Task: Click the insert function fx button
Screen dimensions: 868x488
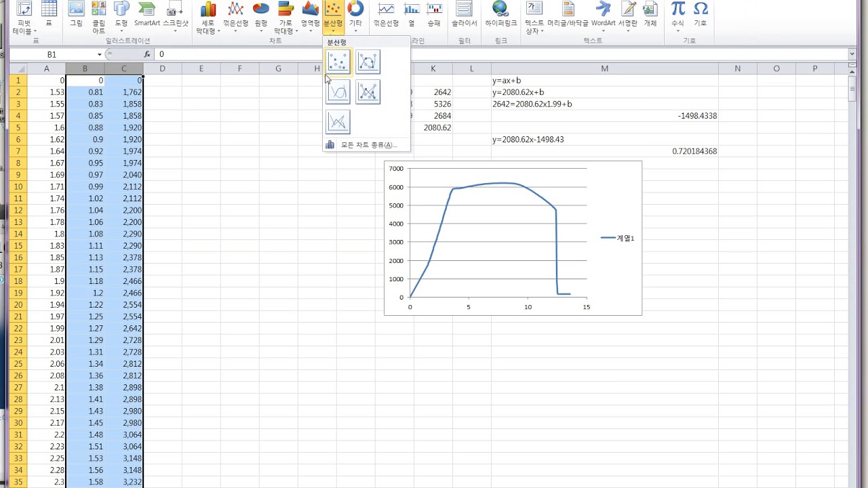Action: pyautogui.click(x=147, y=54)
